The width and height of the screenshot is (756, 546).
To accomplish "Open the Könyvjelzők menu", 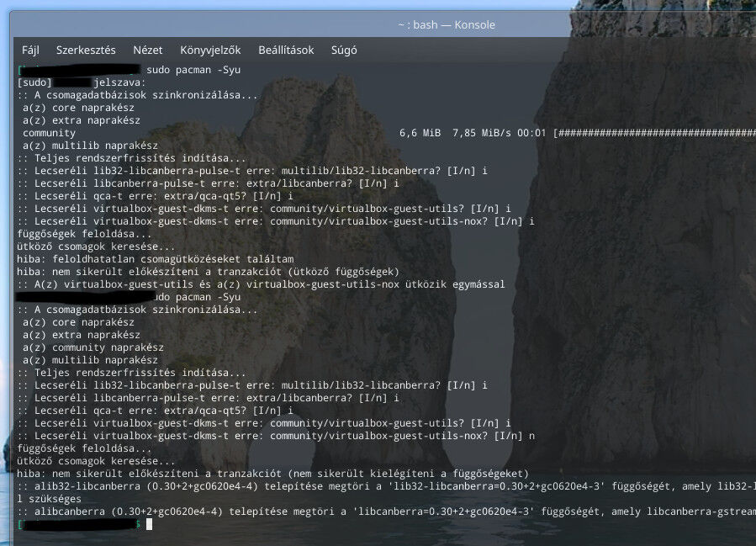I will pos(210,50).
